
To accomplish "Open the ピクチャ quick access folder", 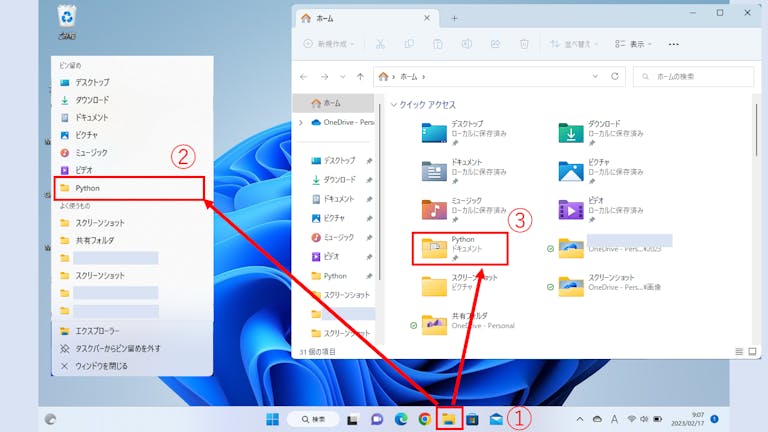I will (x=601, y=171).
